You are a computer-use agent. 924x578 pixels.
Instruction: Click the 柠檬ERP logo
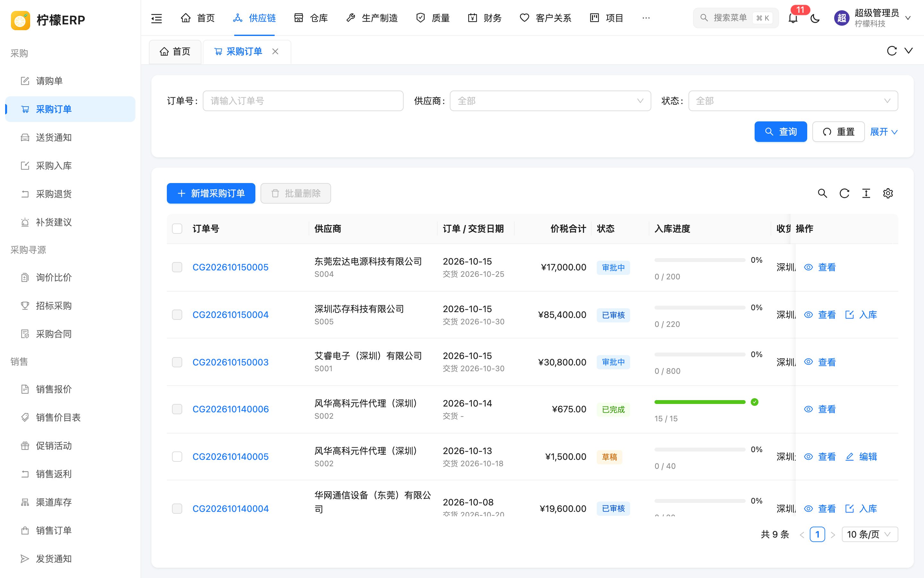48,20
